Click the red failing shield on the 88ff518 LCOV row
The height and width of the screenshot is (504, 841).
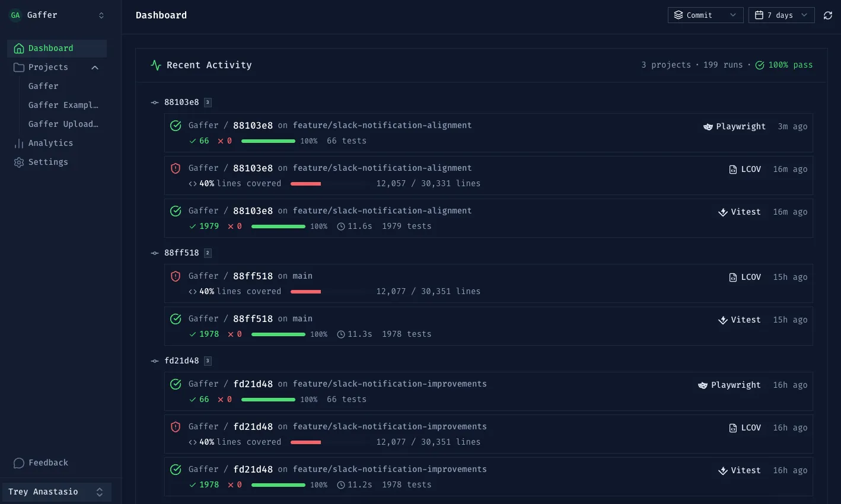[176, 276]
